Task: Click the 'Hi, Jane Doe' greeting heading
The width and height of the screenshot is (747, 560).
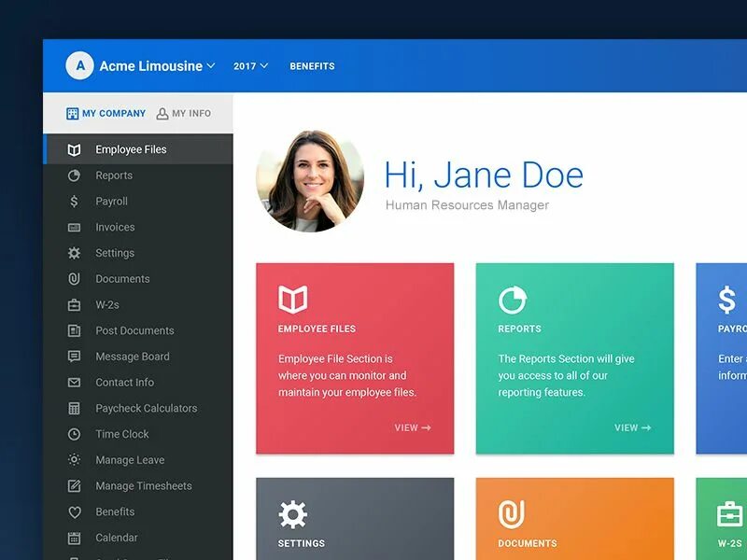Action: pos(484,175)
